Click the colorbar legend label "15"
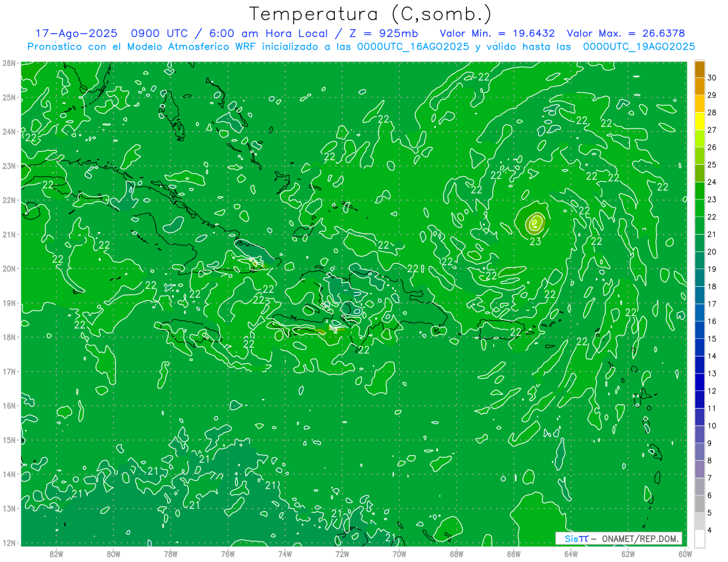Image resolution: width=728 pixels, height=562 pixels. (712, 339)
